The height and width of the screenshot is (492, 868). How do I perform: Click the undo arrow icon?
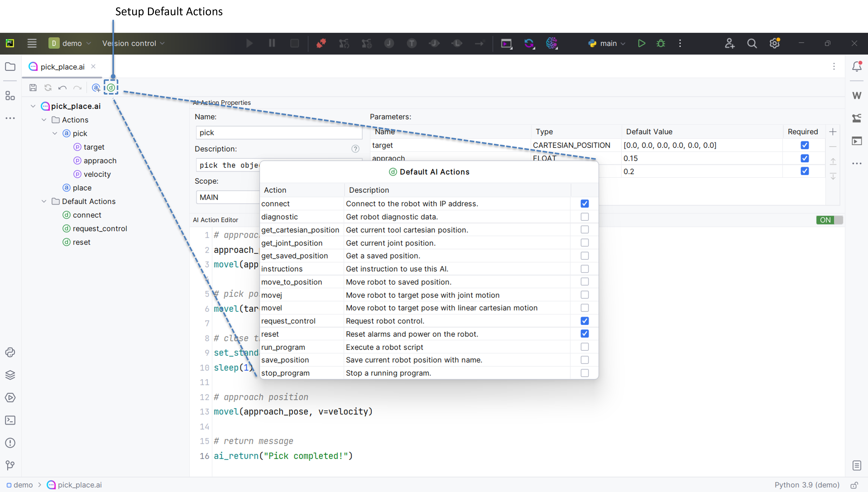(62, 88)
